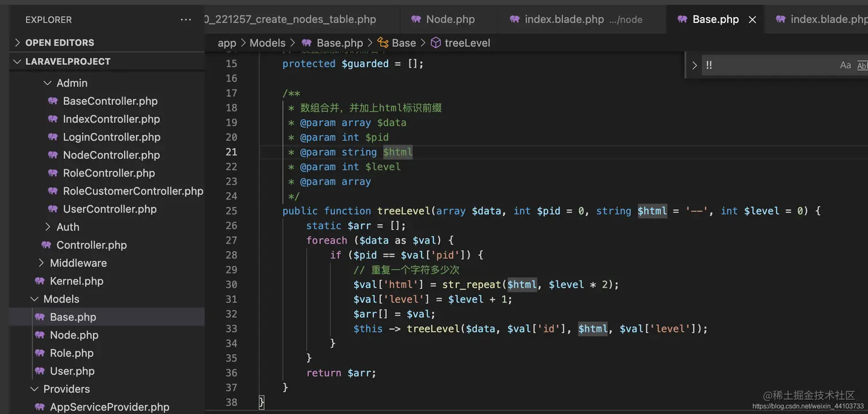Click the find input field containing !!
This screenshot has width=868, height=414.
click(770, 65)
